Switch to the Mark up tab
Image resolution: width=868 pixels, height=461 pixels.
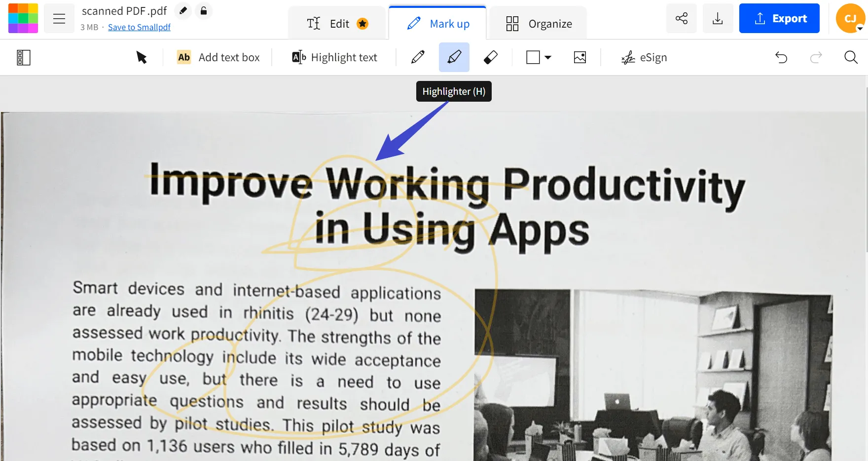[437, 23]
